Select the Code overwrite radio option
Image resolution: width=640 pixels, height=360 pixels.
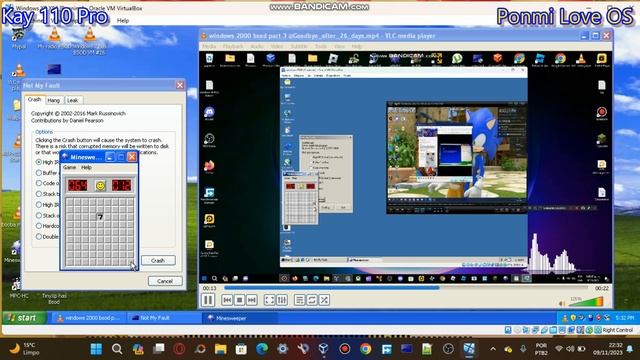point(39,183)
